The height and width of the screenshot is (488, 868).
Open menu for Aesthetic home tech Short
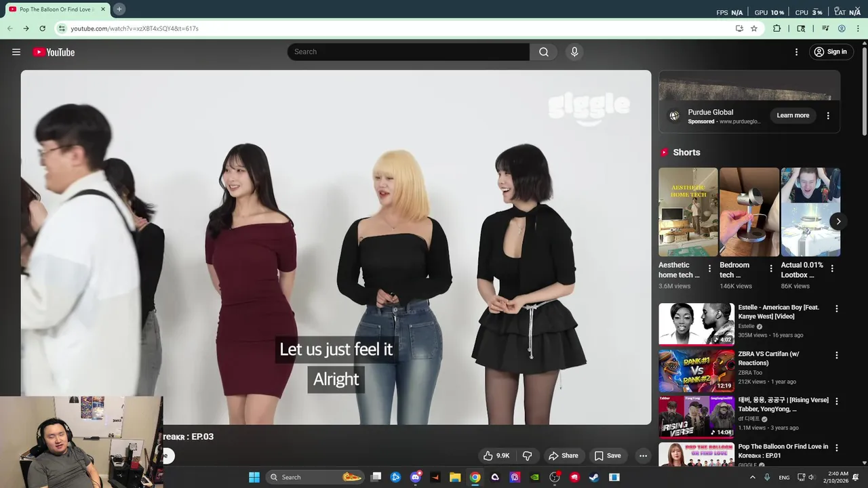point(710,268)
